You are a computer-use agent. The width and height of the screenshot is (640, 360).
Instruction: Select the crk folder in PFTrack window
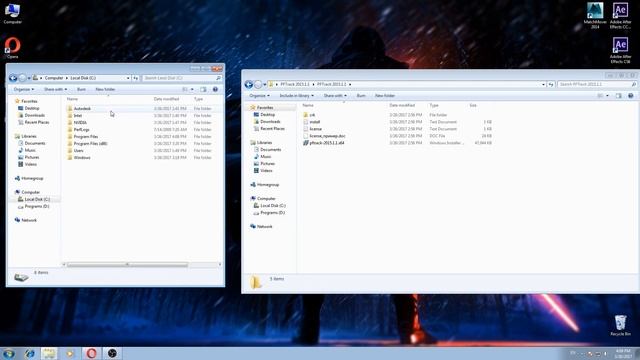(x=312, y=115)
